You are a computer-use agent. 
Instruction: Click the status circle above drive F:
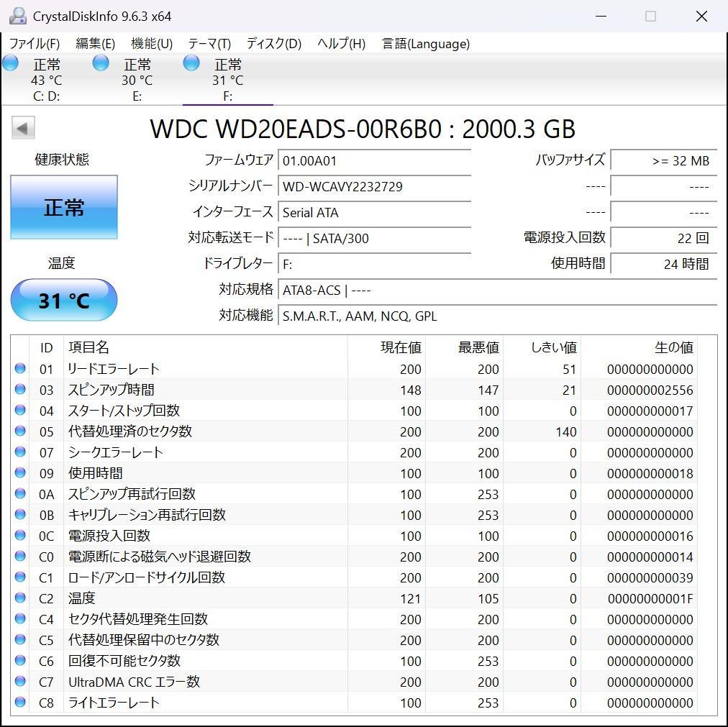point(191,63)
